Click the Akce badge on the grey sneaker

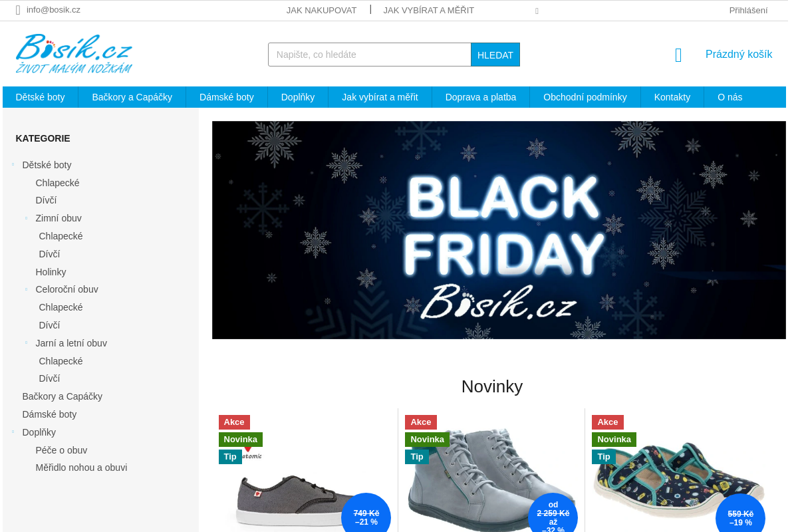coord(234,422)
